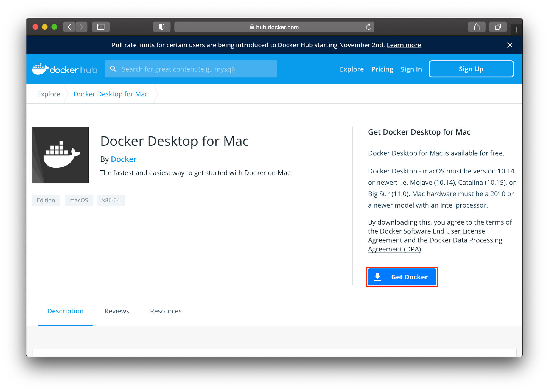
Task: Click the Sign Up button
Action: (x=471, y=69)
